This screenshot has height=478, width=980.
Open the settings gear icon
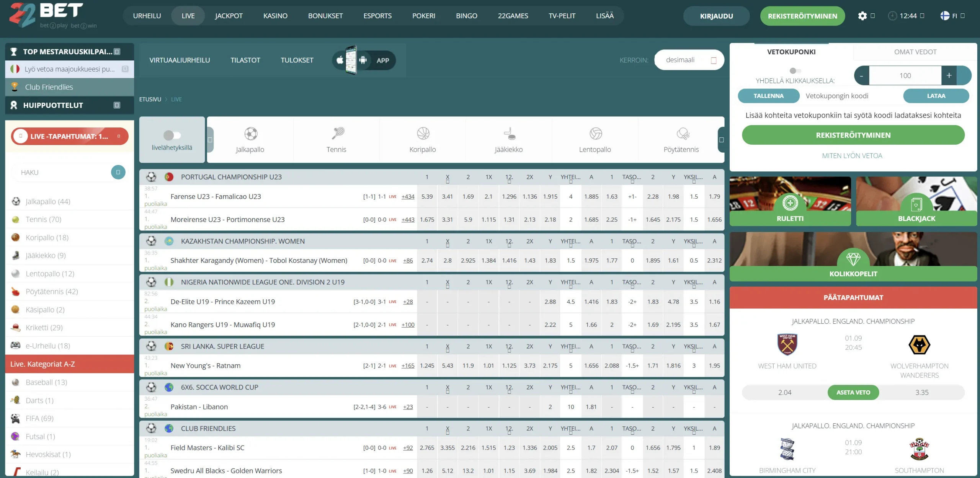[862, 16]
